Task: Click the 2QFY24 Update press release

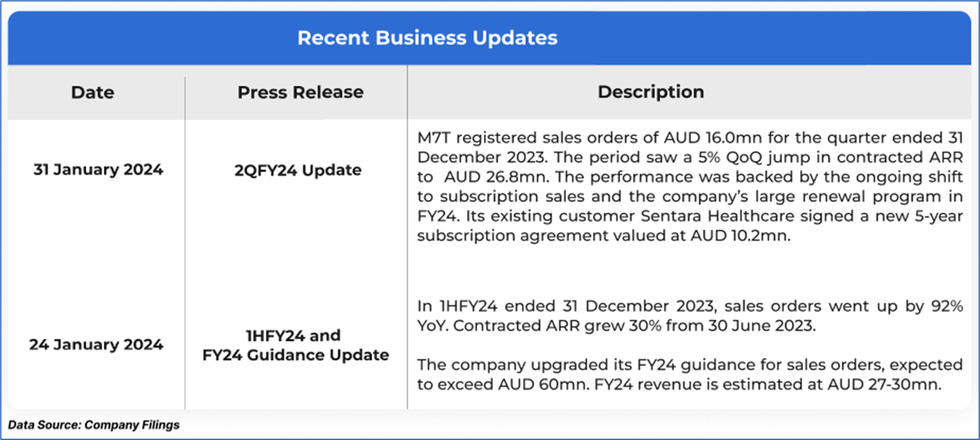Action: click(x=298, y=170)
